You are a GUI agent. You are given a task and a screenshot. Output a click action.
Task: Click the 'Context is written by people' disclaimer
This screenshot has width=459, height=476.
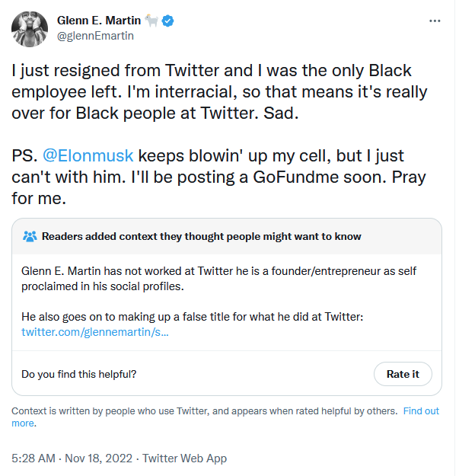click(204, 411)
